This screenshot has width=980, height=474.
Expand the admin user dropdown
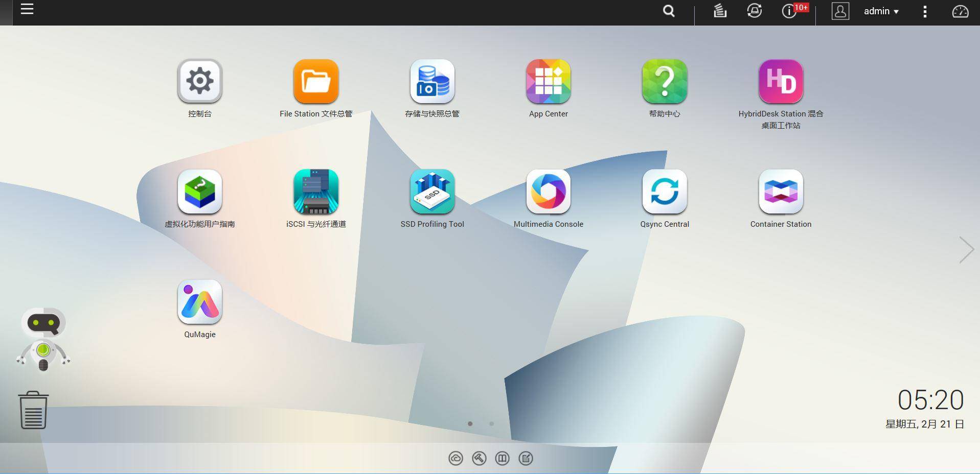881,11
